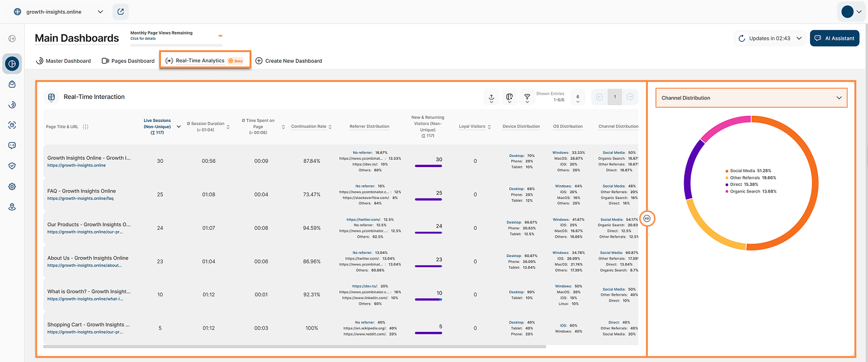The height and width of the screenshot is (362, 868).
Task: Sort by Session Duration column
Action: point(208,127)
